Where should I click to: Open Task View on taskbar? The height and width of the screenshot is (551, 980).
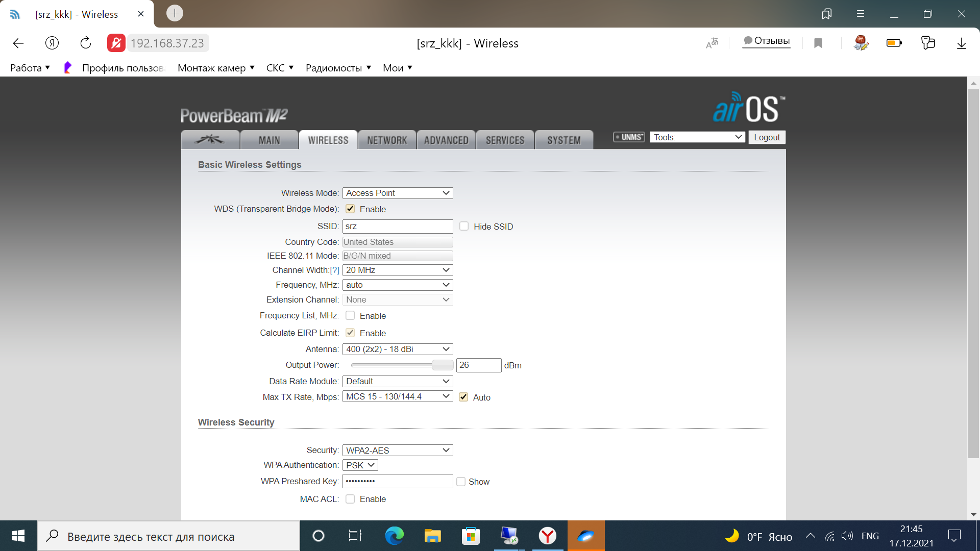(355, 536)
